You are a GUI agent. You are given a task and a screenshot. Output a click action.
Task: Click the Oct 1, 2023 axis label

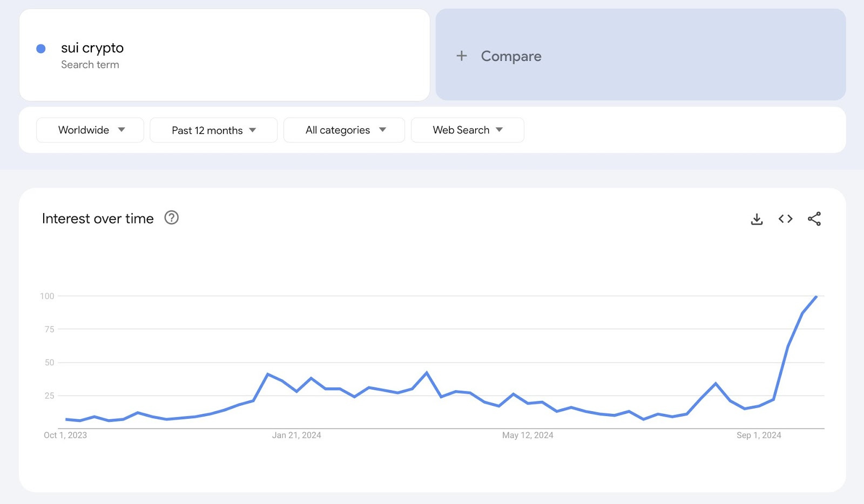click(65, 435)
